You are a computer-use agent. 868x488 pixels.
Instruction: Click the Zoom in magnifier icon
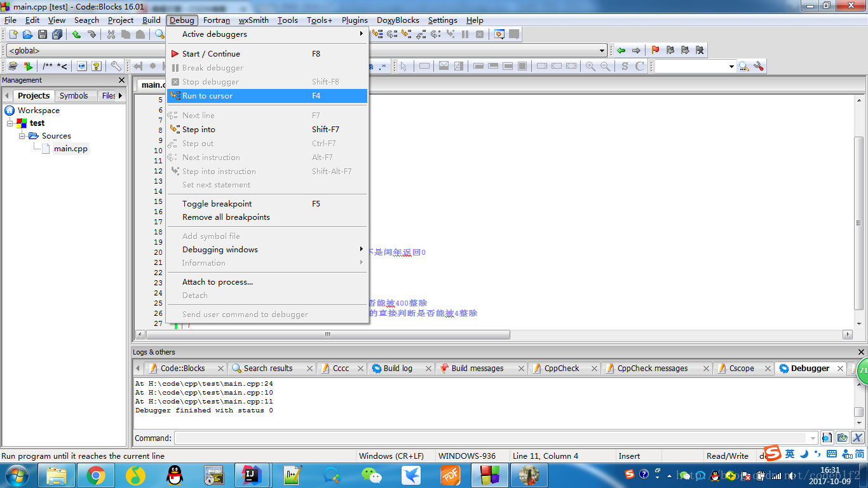(591, 66)
